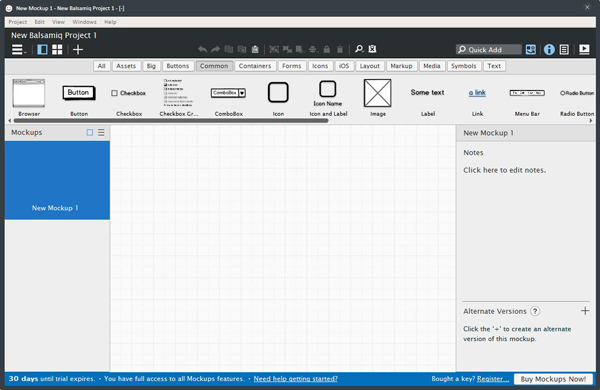
Task: Select the Icons library category
Action: click(x=320, y=66)
